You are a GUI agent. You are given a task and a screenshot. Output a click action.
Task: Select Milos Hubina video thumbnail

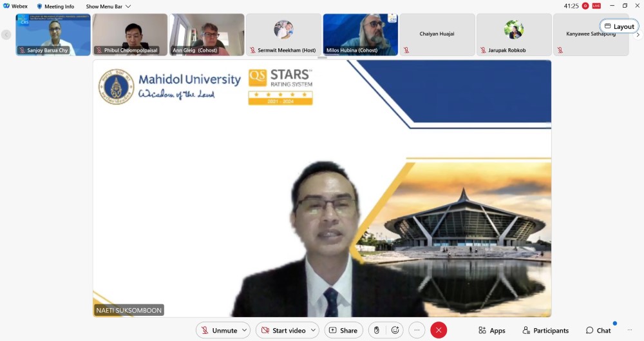click(360, 34)
